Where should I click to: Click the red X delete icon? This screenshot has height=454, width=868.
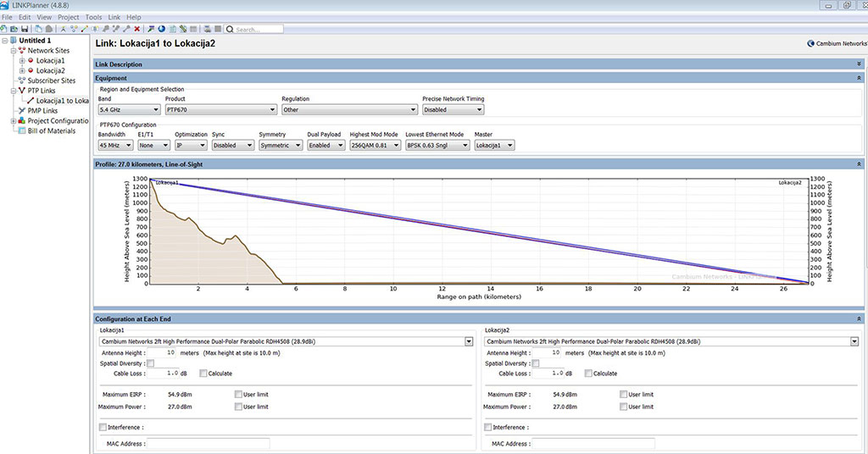[136, 29]
